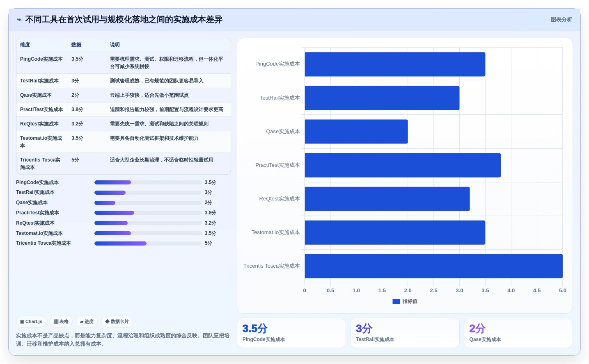The height and width of the screenshot is (364, 589).
Task: Click the Tricentis Tosca实施成本 chart bar
Action: pyautogui.click(x=433, y=266)
